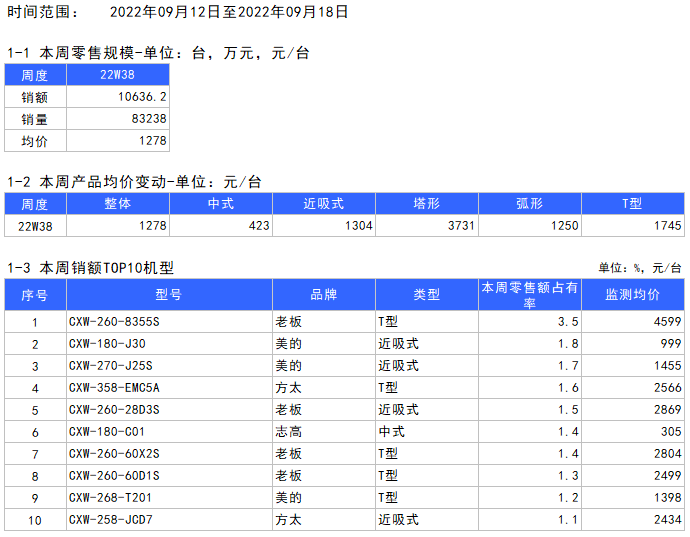Select model CXW-270-J25S
The image size is (690, 537).
point(110,366)
